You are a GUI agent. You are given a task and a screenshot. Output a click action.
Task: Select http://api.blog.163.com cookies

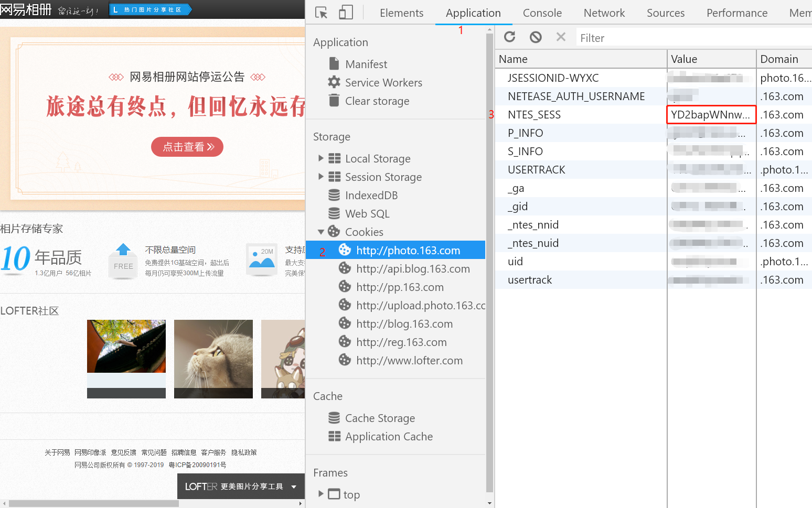412,268
